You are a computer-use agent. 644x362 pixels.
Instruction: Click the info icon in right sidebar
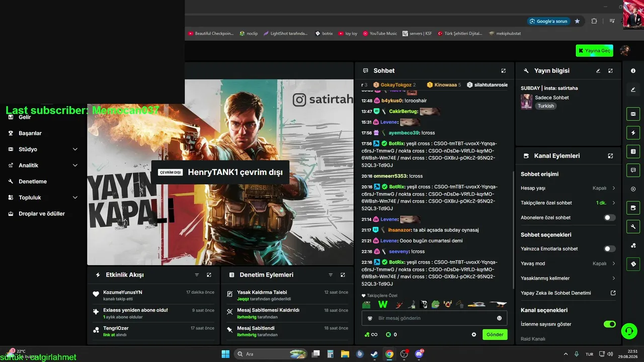click(633, 71)
